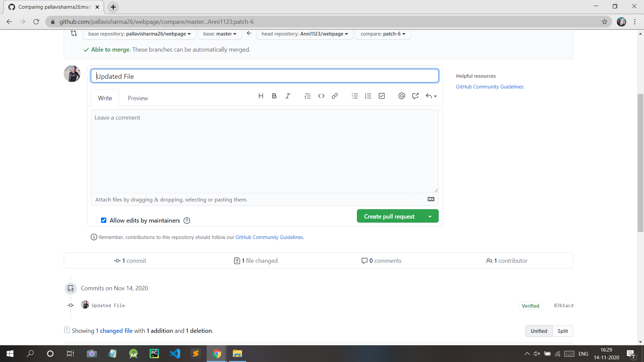The image size is (644, 362).
Task: Add a task list
Action: (382, 96)
